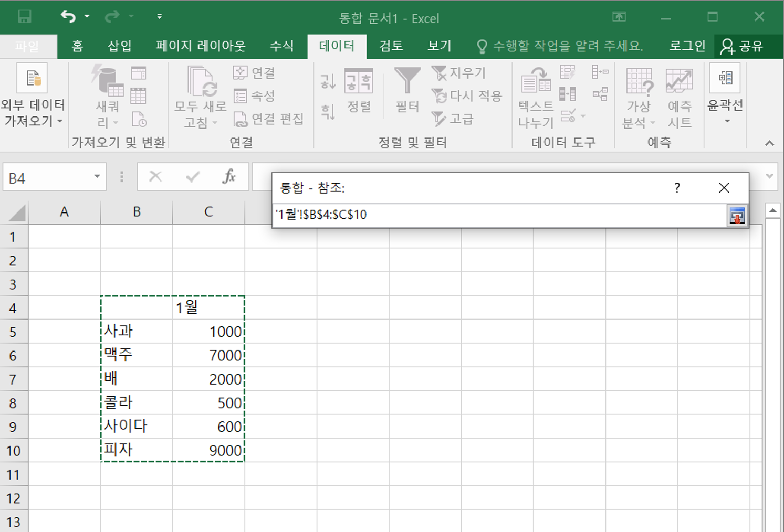784x532 pixels.
Task: Select cell B5 containing 사과
Action: (x=137, y=332)
